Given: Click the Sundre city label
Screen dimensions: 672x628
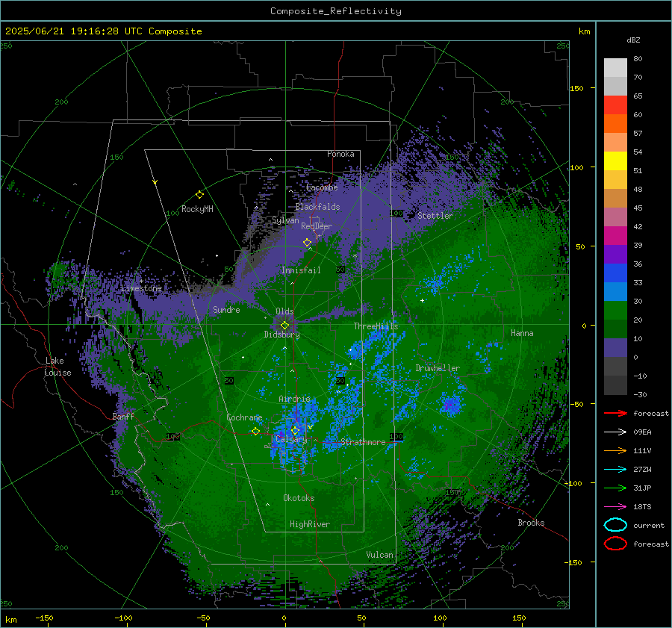Looking at the screenshot, I should click(226, 309).
